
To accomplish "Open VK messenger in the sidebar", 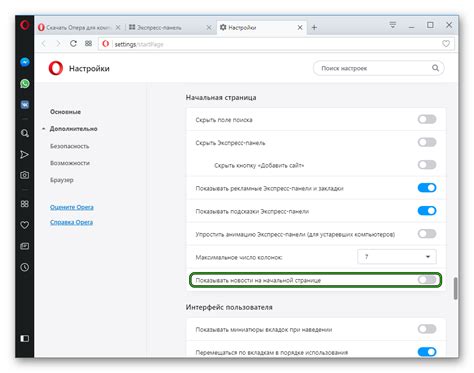I will pos(25,105).
